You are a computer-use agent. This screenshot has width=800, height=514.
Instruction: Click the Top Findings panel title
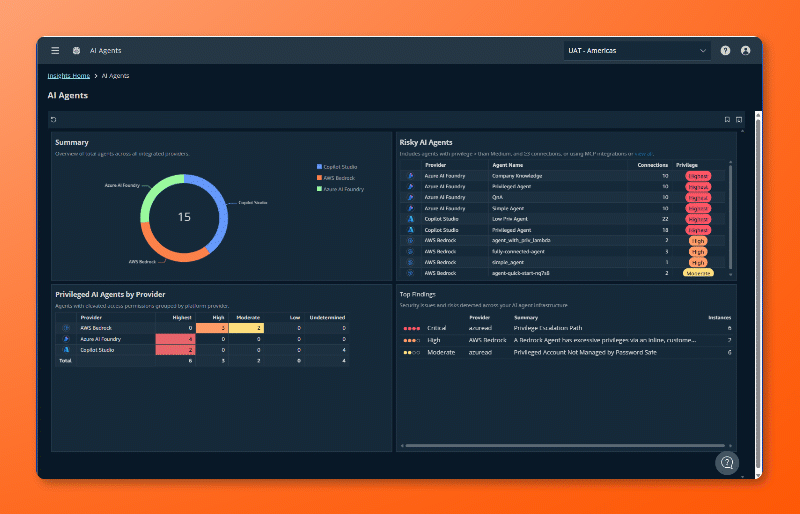point(417,295)
